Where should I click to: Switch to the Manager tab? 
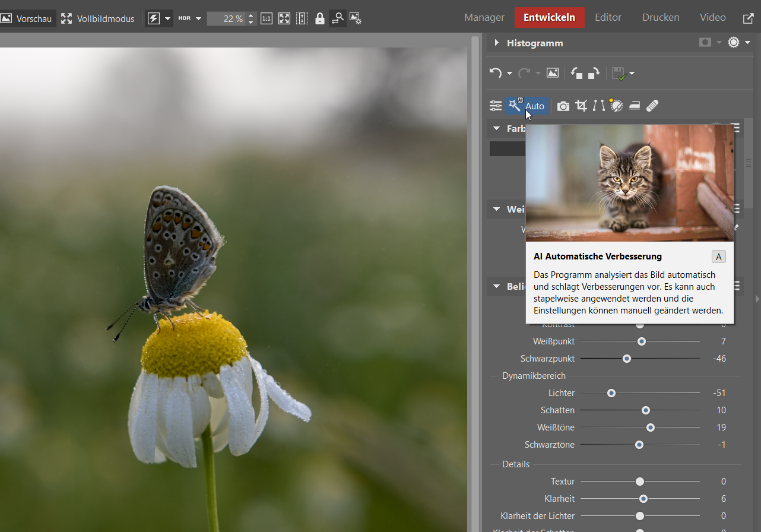484,17
